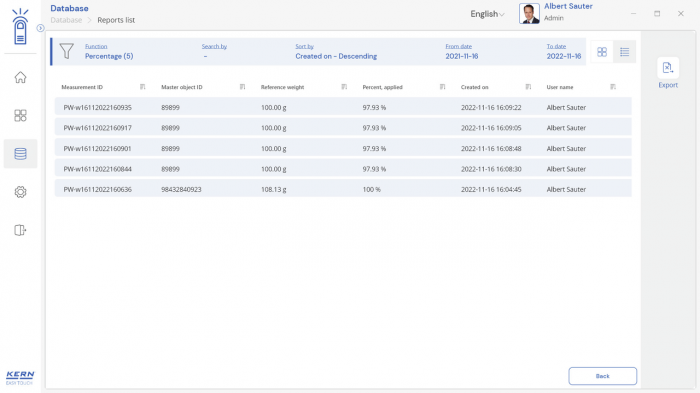The image size is (700, 393).
Task: Sort by Percent, applied column icon
Action: (442, 87)
